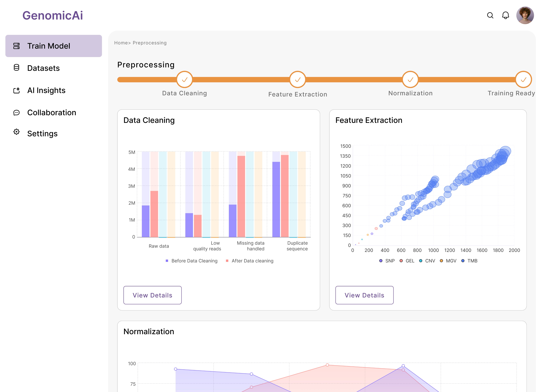Click the Datasets database icon
The image size is (552, 392).
[16, 68]
